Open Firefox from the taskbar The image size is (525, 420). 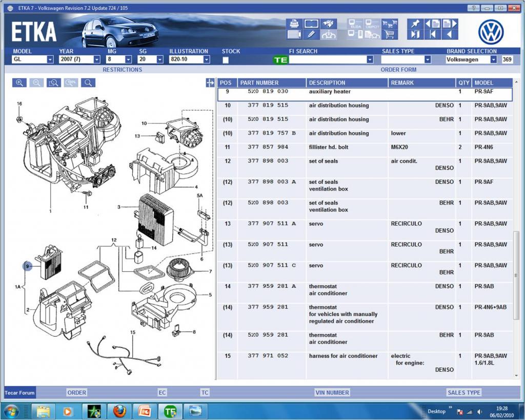point(119,411)
